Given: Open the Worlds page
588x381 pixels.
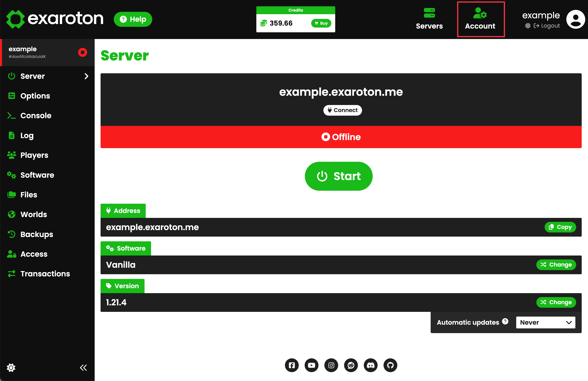Looking at the screenshot, I should 48,214.
